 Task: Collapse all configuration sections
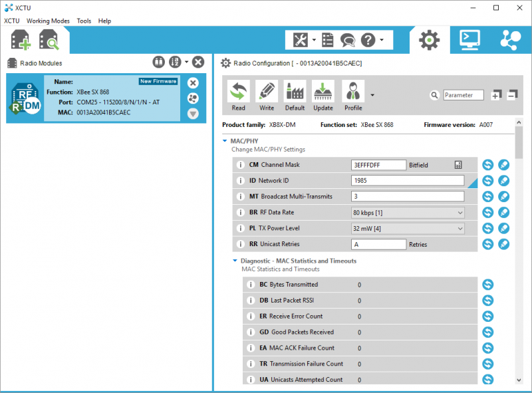[x=513, y=95]
